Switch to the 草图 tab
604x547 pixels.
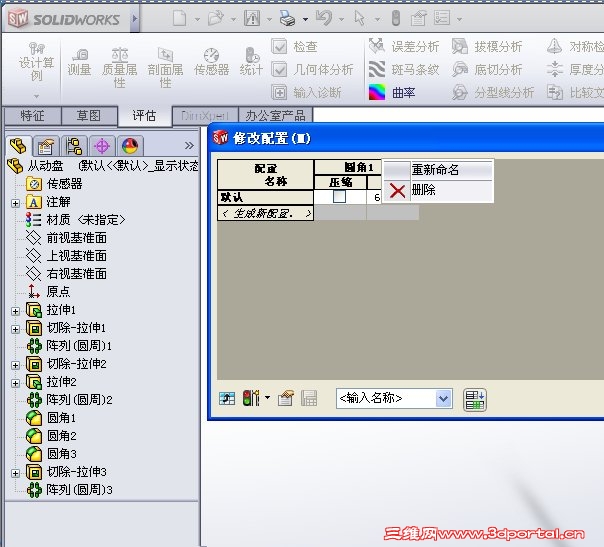[x=89, y=116]
